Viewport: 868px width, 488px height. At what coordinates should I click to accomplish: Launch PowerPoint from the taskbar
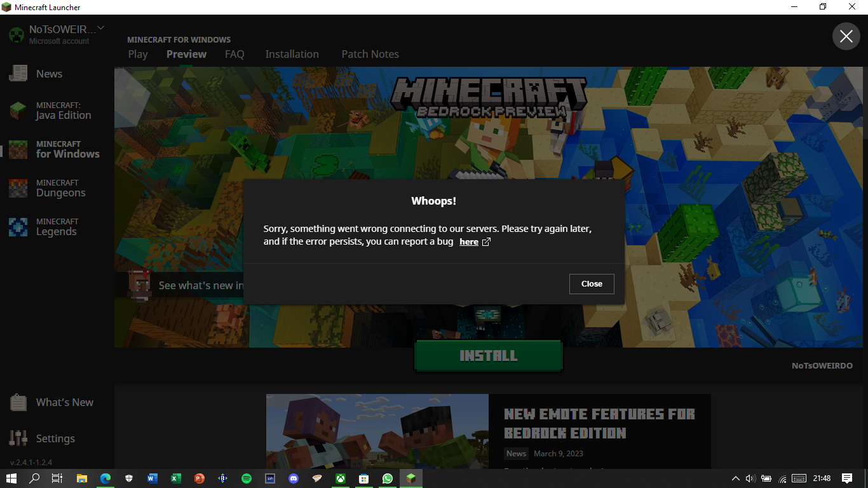200,478
